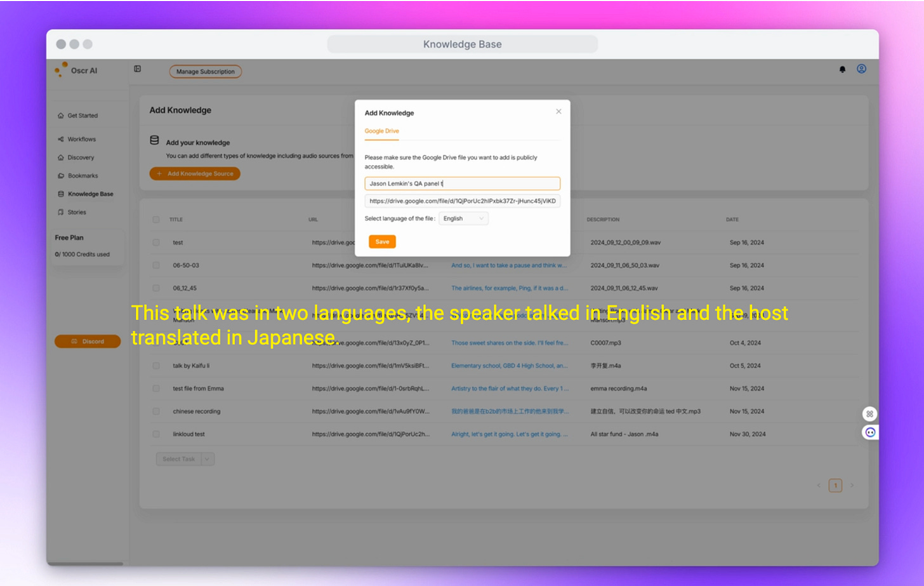Screen dimensions: 924x586
Task: Open Discovery in the sidebar
Action: 81,157
